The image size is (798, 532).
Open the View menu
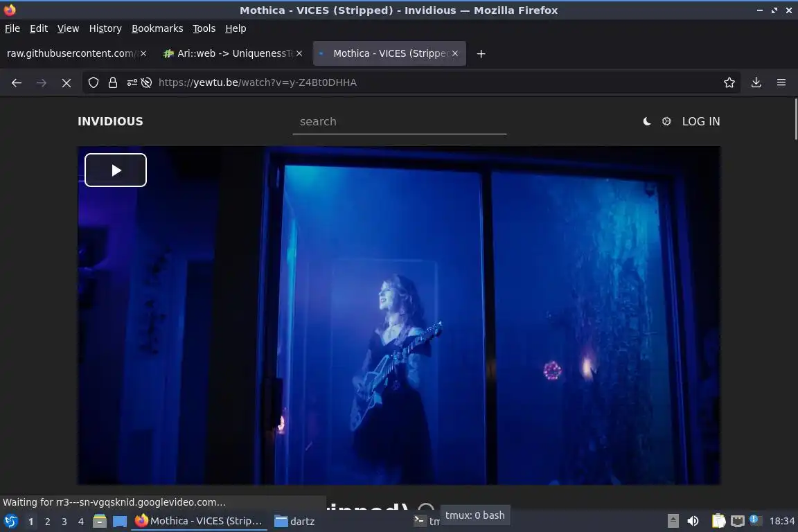68,28
